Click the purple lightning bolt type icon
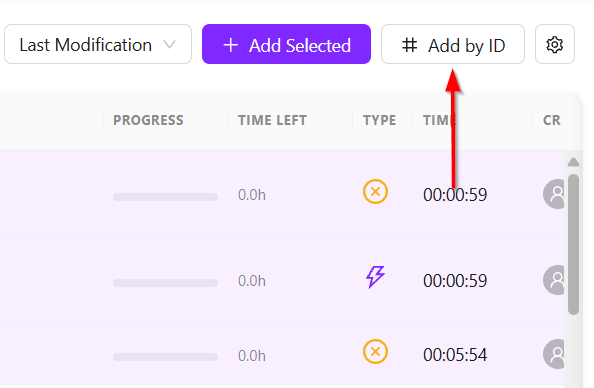This screenshot has height=388, width=594. (x=375, y=277)
